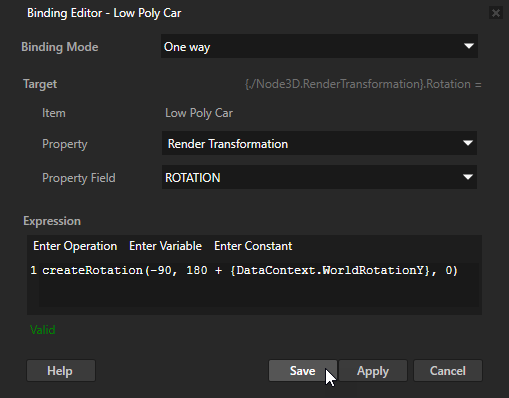The image size is (509, 398).
Task: Click the Binding Mode label
Action: tap(60, 47)
